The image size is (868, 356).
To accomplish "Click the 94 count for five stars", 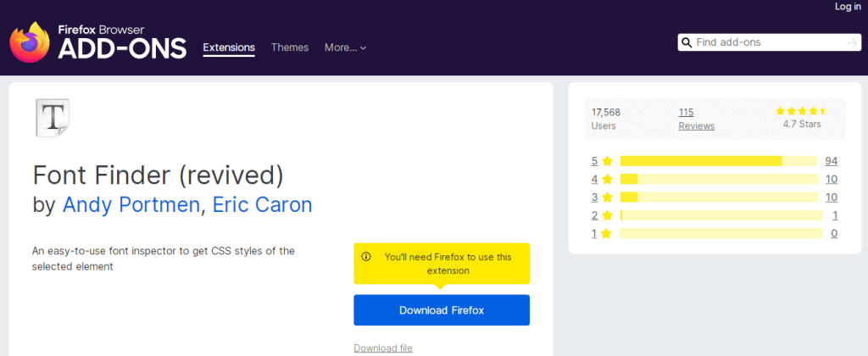I will (x=831, y=161).
